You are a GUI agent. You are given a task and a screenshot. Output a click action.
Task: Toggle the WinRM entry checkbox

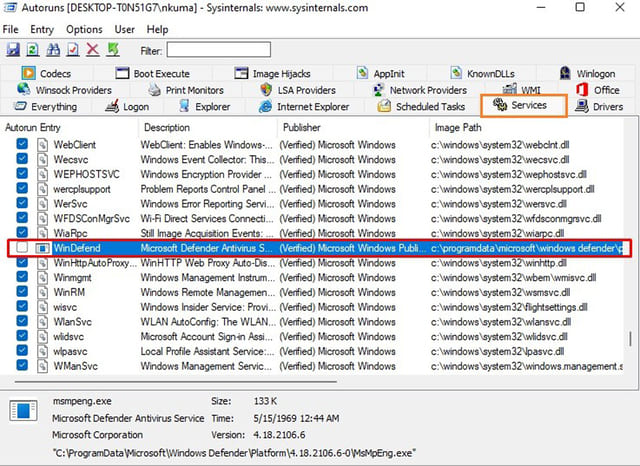pyautogui.click(x=22, y=291)
